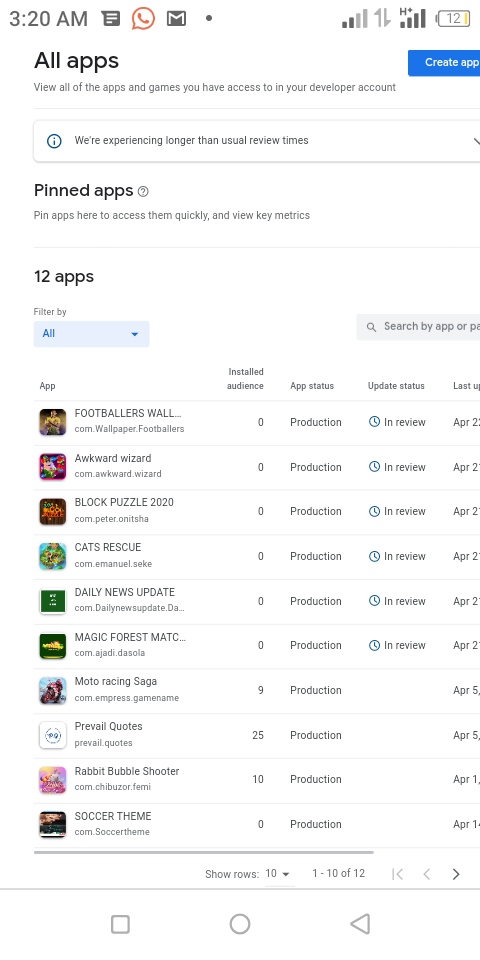Viewport: 480px width, 960px height.
Task: Click clock icon in MAGIC FOREST MATC... row
Action: (375, 645)
